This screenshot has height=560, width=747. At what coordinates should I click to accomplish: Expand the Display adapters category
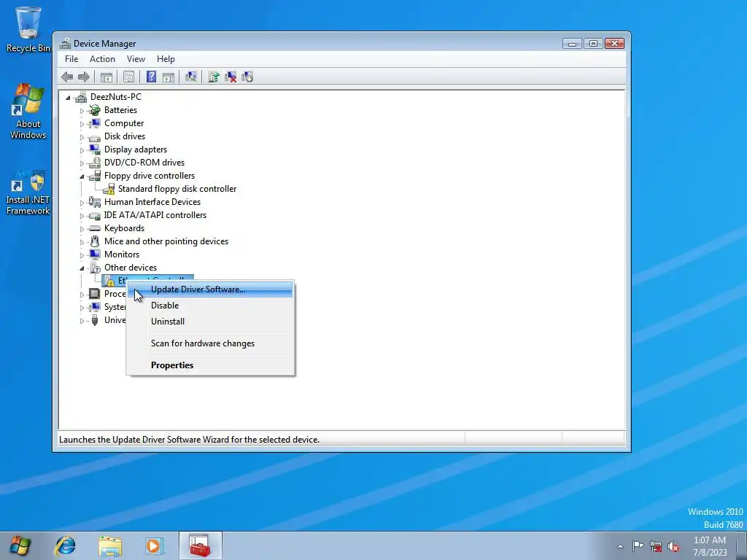pos(82,150)
